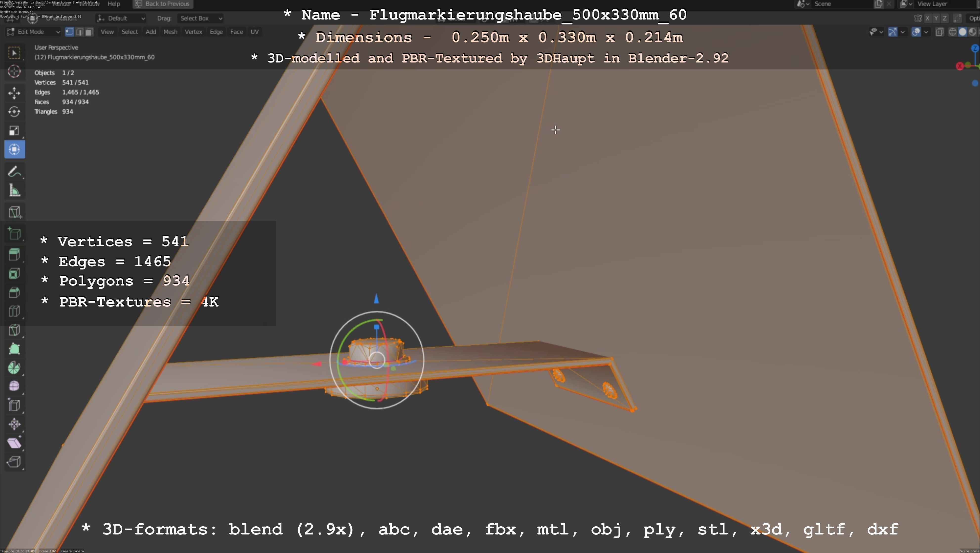Select the Shrink/Fatten tool
The image size is (980, 553).
(14, 424)
